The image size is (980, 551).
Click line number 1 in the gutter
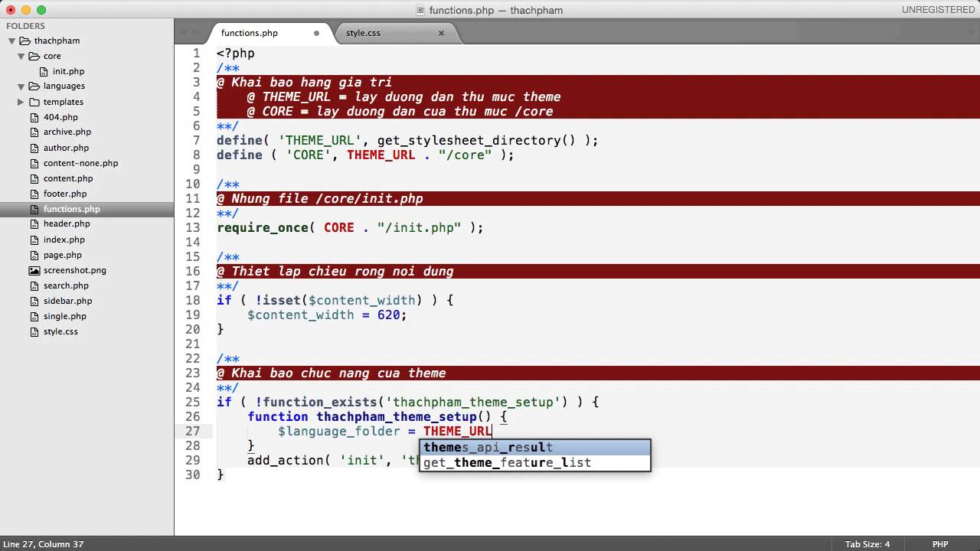click(196, 53)
